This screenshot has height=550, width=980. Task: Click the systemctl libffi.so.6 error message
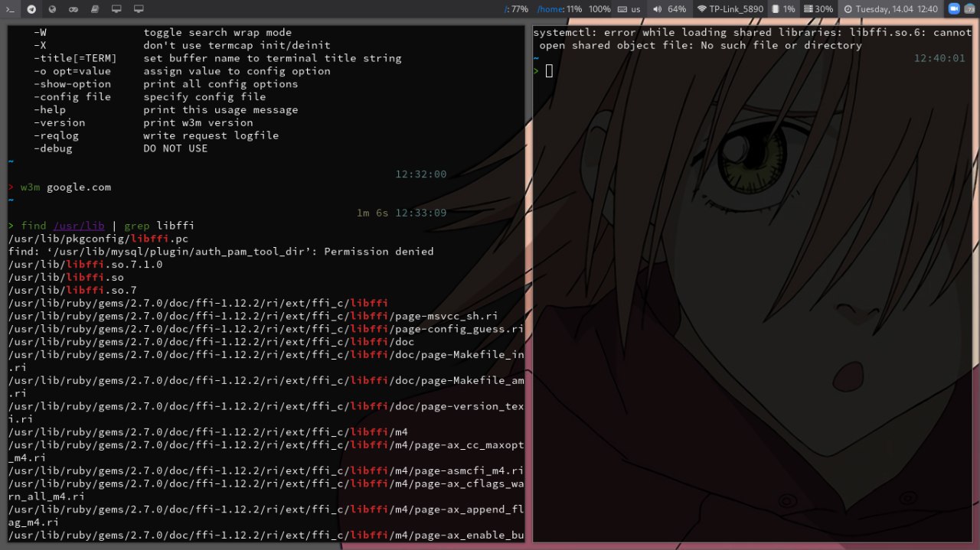(x=753, y=39)
